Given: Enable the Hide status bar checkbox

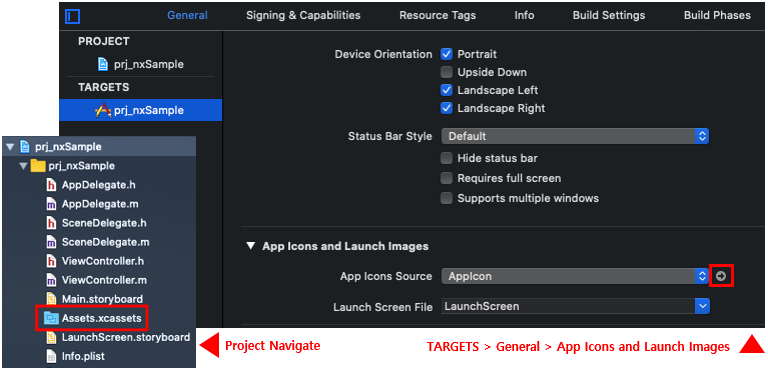Looking at the screenshot, I should click(446, 158).
